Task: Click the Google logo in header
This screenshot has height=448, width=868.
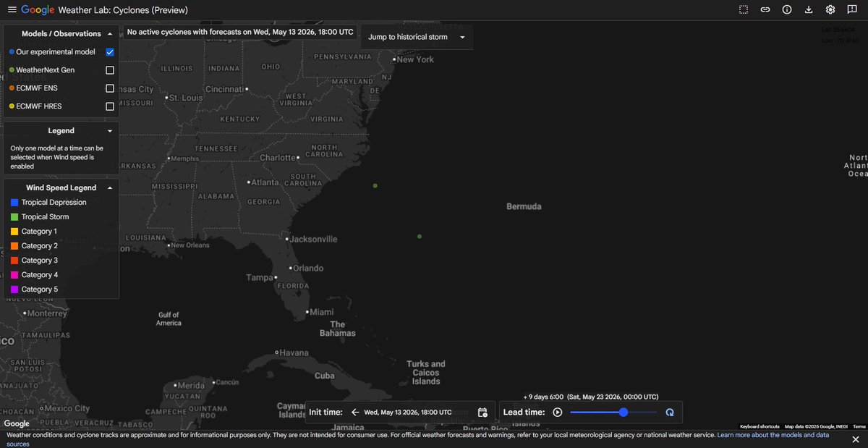Action: coord(38,10)
